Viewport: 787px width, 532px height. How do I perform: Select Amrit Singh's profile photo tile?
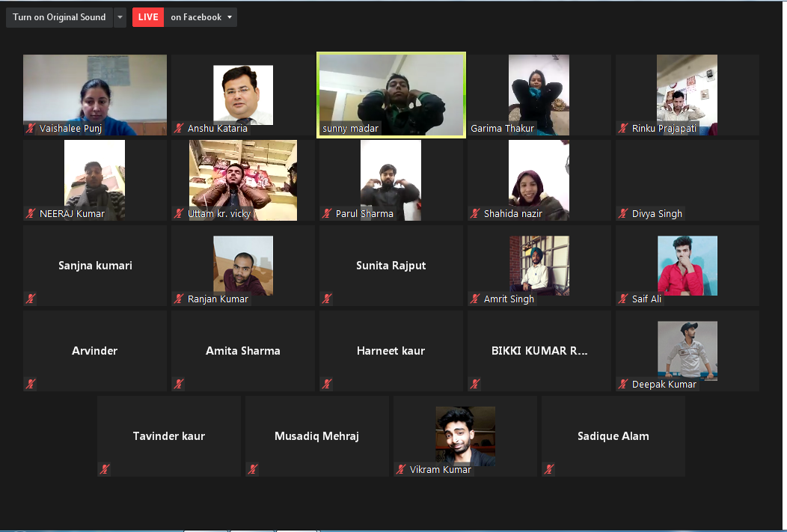[x=539, y=266]
